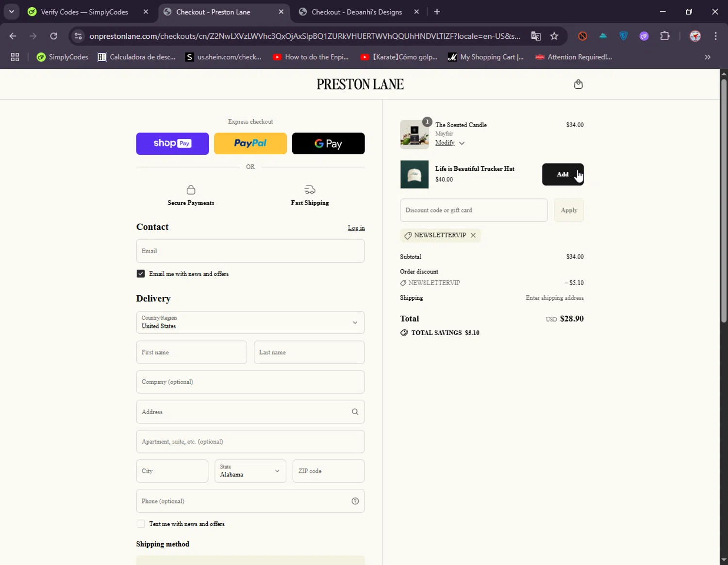Click the Log in link
The width and height of the screenshot is (728, 565).
click(x=356, y=228)
